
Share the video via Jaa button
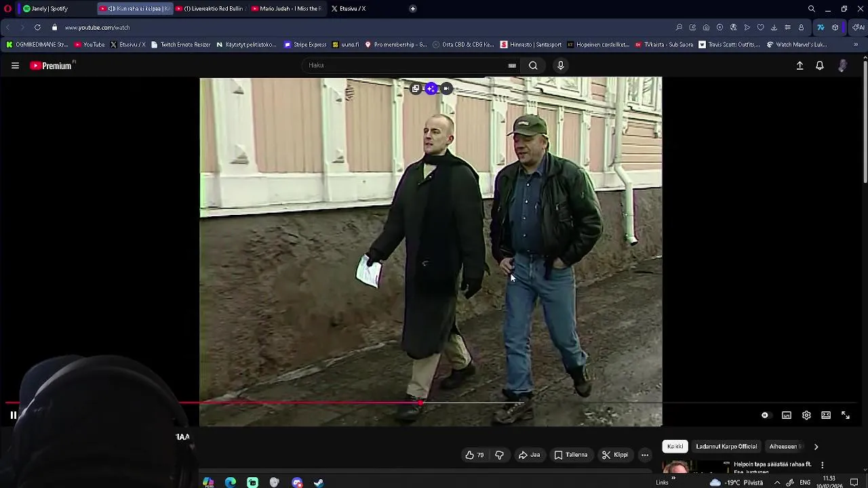coord(530,455)
